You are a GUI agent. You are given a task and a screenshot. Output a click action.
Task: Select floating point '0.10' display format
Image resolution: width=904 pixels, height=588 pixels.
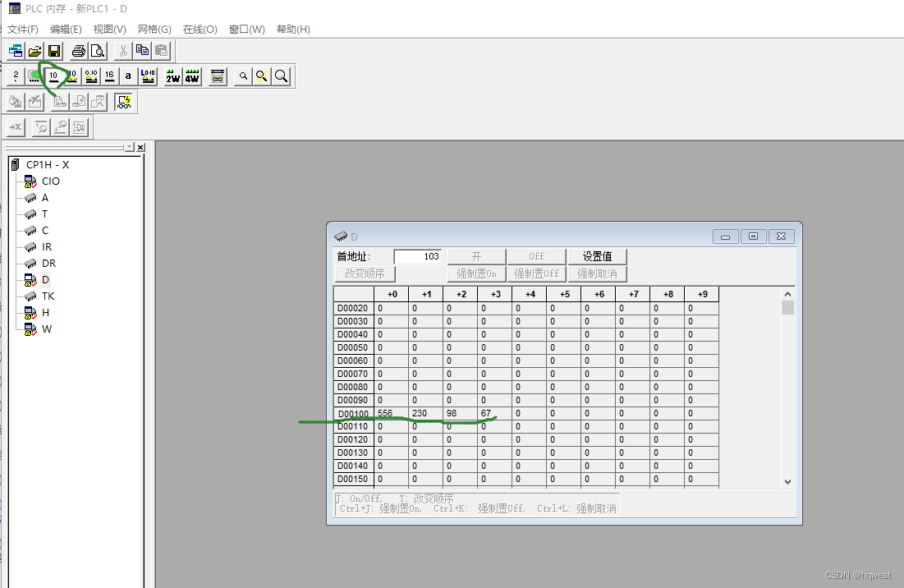pos(91,76)
